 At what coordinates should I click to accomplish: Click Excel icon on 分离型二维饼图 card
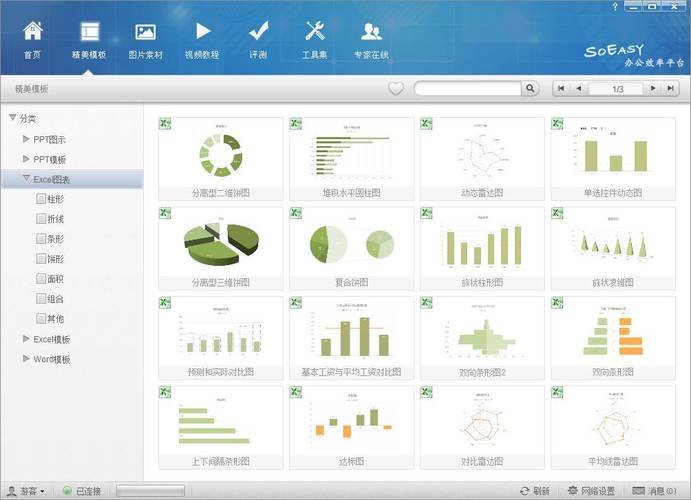point(165,123)
